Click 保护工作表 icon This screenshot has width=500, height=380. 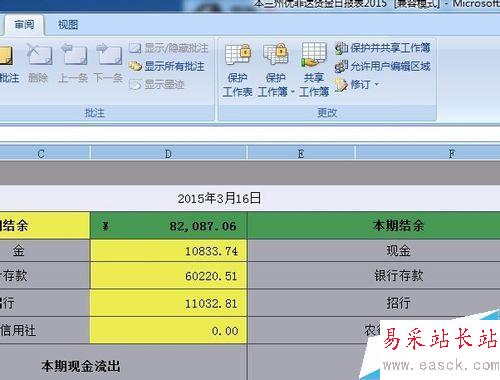tap(237, 70)
